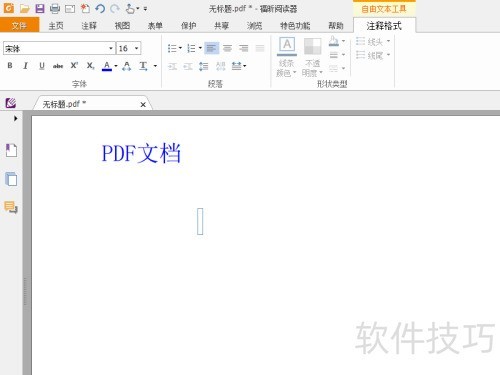Toggle Subscript formatting
Screen dimensions: 500x375
[90, 66]
